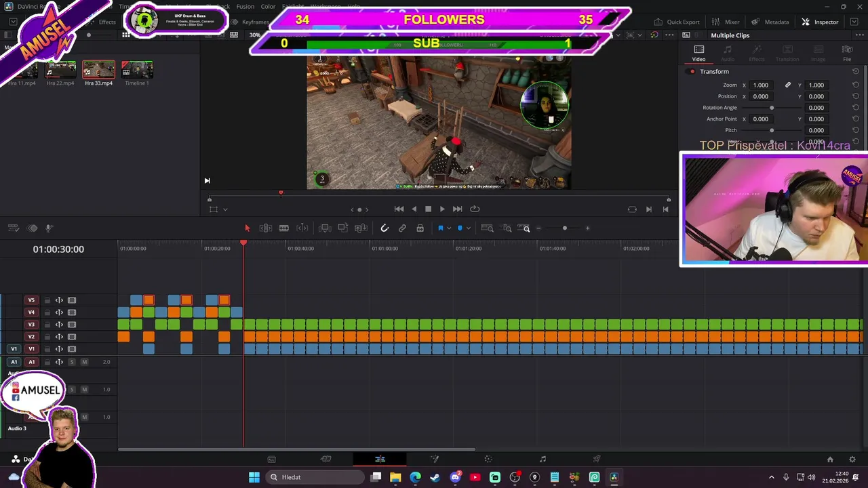The image size is (868, 488).
Task: Lock the V5 video track
Action: pos(47,300)
